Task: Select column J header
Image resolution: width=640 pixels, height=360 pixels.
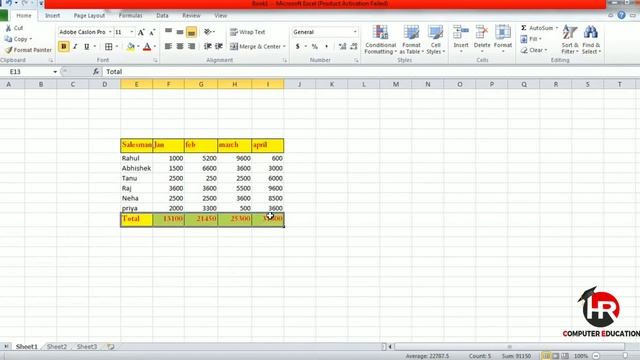Action: pos(300,84)
